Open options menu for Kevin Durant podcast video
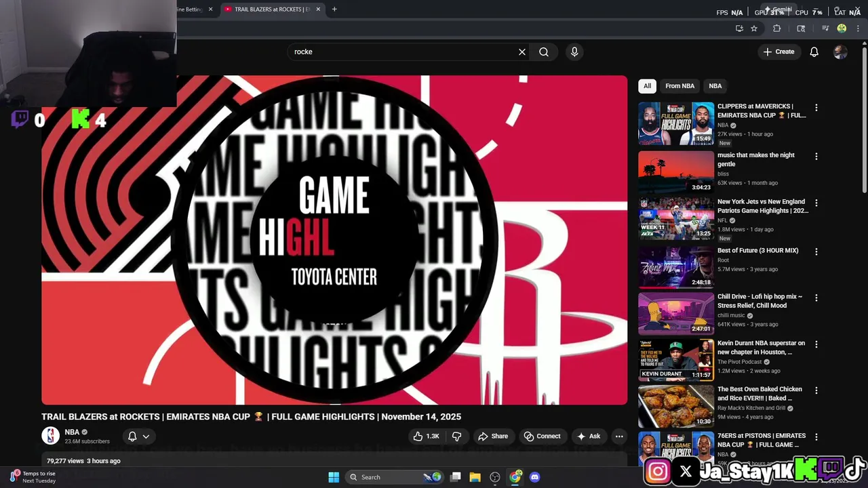 click(816, 344)
